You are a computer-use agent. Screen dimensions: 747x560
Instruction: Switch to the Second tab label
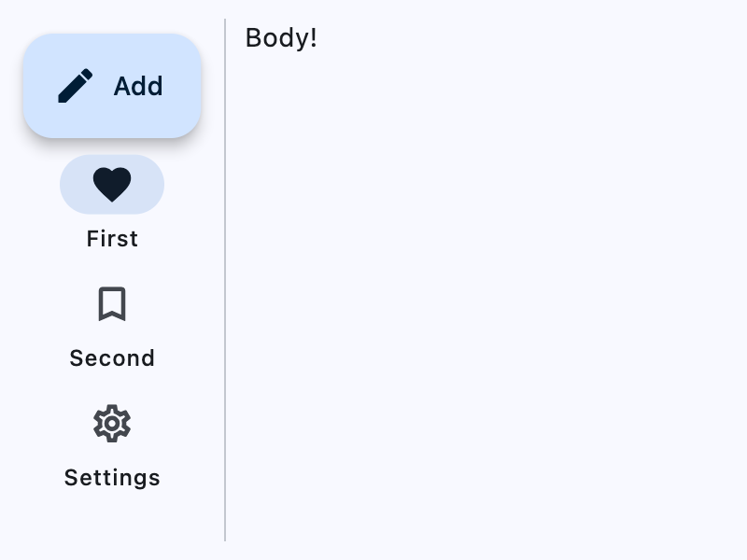pyautogui.click(x=112, y=358)
